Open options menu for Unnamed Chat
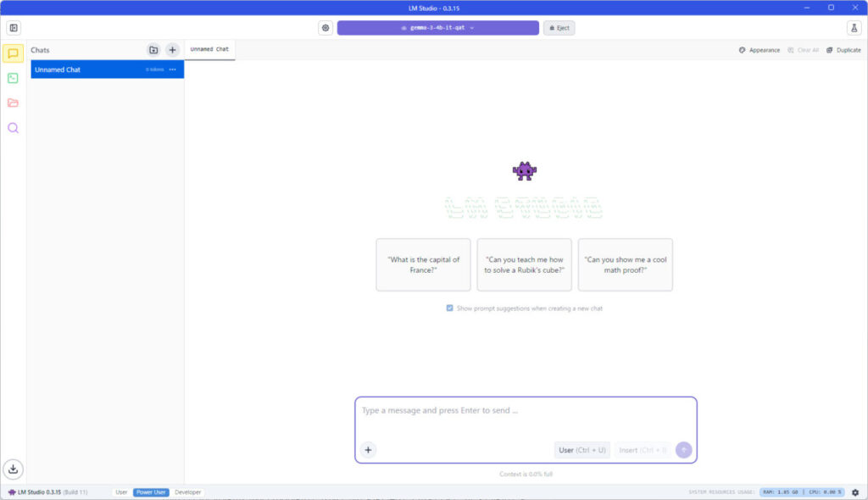The width and height of the screenshot is (868, 500). pos(173,69)
